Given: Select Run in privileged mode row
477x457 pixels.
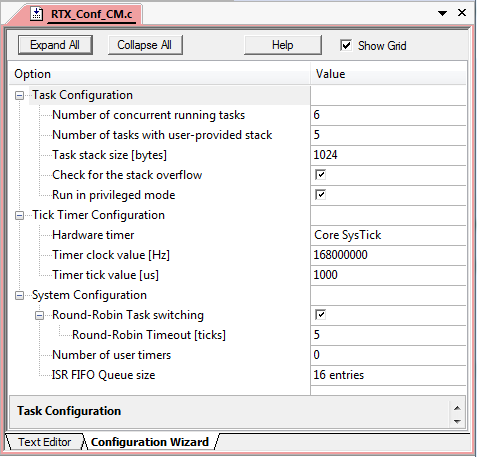Looking at the screenshot, I should click(114, 195).
